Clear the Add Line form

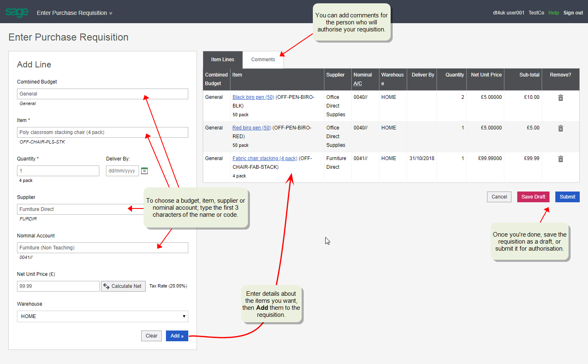[151, 335]
